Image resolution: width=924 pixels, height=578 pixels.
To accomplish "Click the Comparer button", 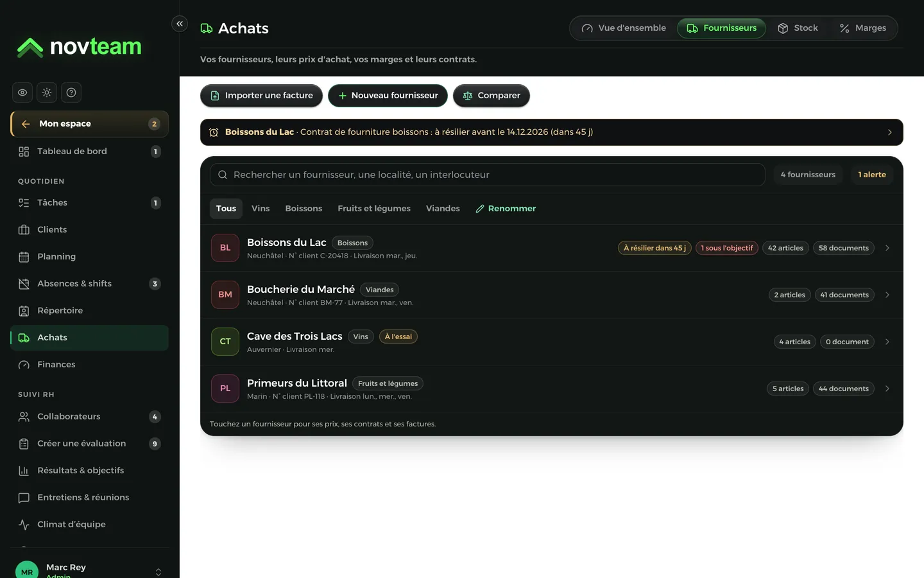I will (492, 96).
